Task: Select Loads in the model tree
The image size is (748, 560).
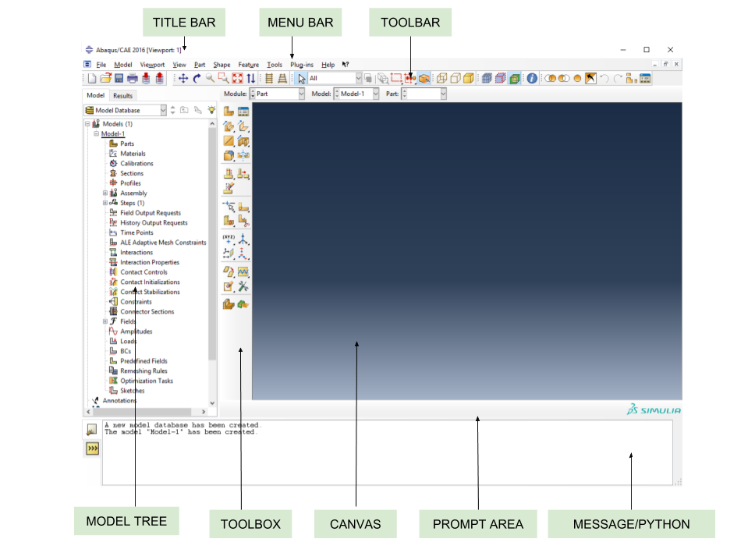Action: tap(128, 342)
